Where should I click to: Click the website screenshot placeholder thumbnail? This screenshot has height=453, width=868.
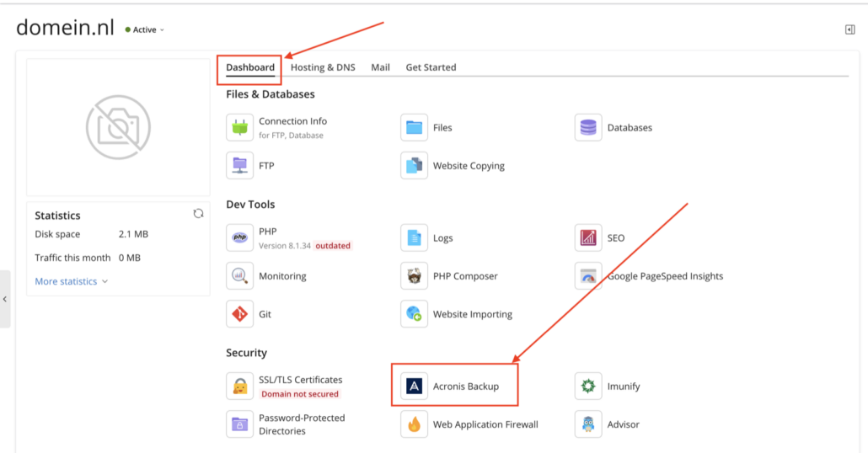[119, 127]
